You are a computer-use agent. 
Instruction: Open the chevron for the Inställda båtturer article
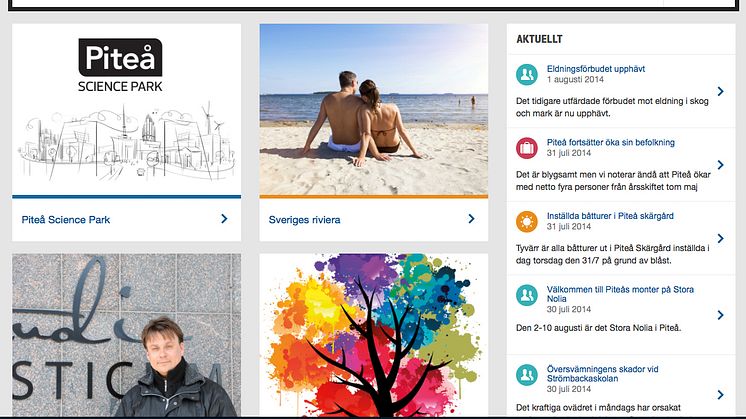click(x=721, y=238)
